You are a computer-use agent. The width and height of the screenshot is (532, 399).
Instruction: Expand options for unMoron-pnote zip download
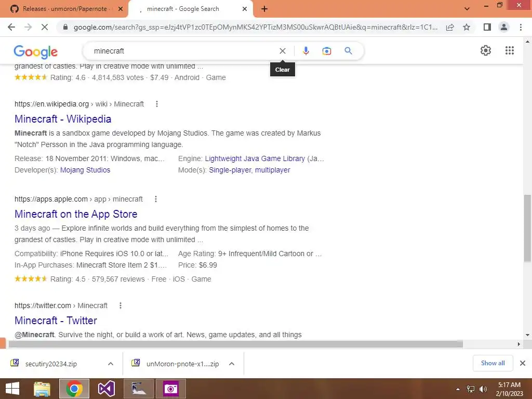232,364
